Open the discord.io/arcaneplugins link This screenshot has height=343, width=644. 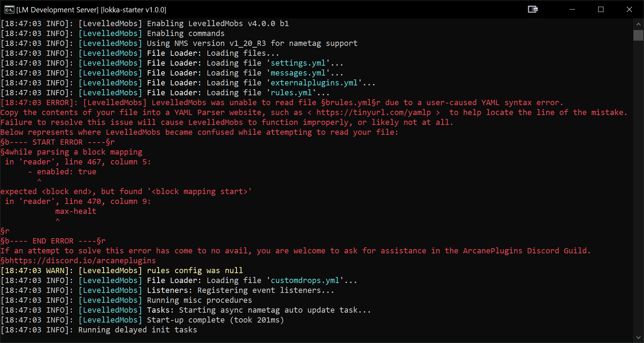pos(101,261)
